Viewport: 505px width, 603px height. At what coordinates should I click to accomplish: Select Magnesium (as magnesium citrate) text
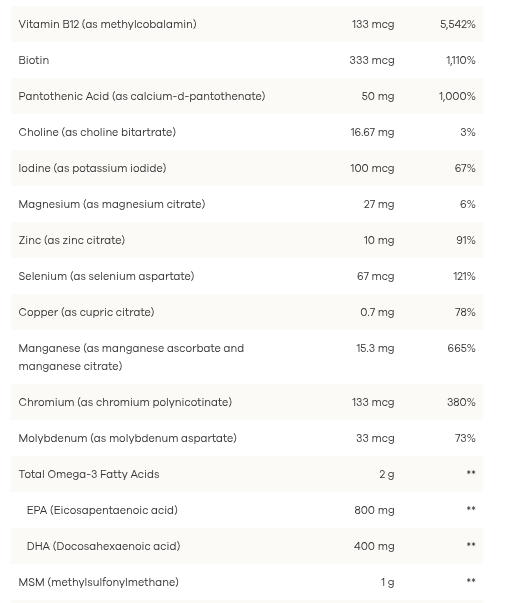[x=112, y=204]
